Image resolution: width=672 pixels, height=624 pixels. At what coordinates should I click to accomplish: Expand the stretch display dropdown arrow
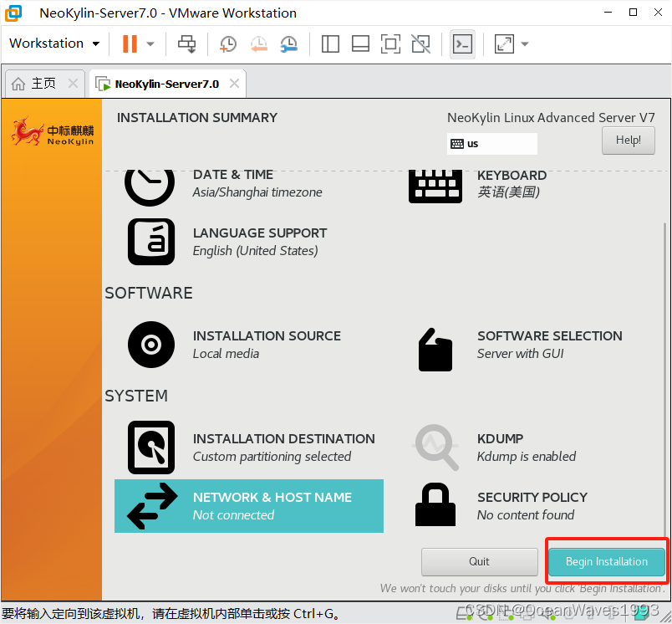click(x=525, y=43)
